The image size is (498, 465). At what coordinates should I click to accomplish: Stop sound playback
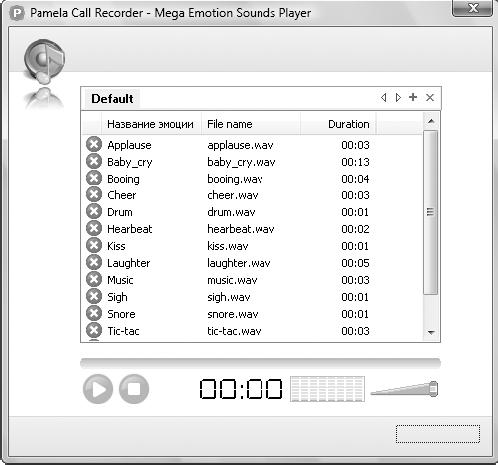(x=134, y=389)
